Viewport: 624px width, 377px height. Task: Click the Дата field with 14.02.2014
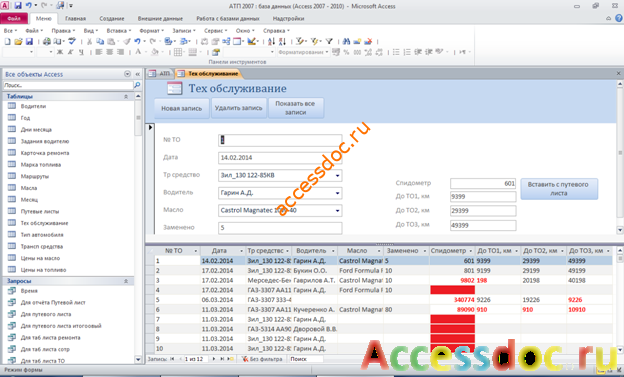click(280, 158)
